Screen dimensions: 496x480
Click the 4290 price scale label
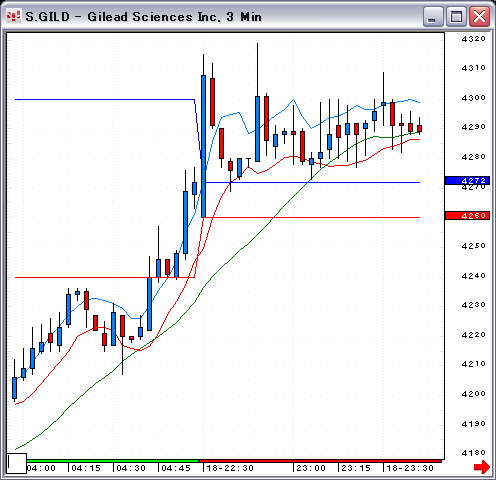[x=473, y=127]
